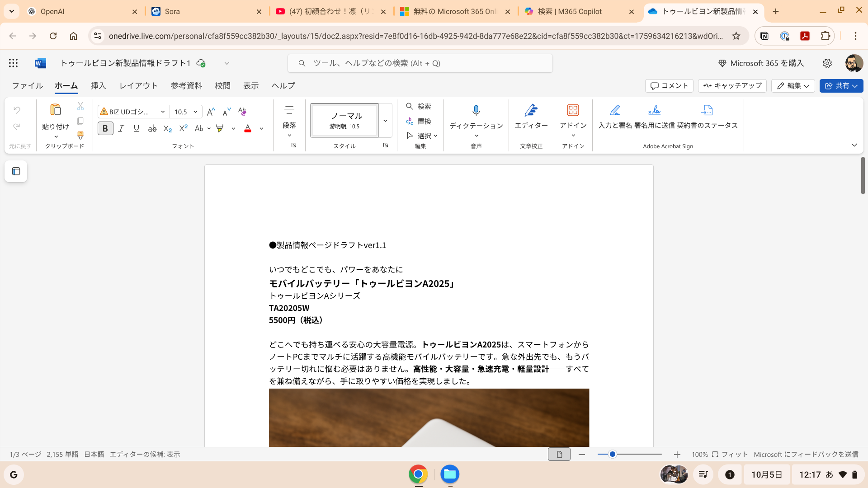Click the Dictation microphone icon
The image size is (868, 488).
[x=476, y=111]
